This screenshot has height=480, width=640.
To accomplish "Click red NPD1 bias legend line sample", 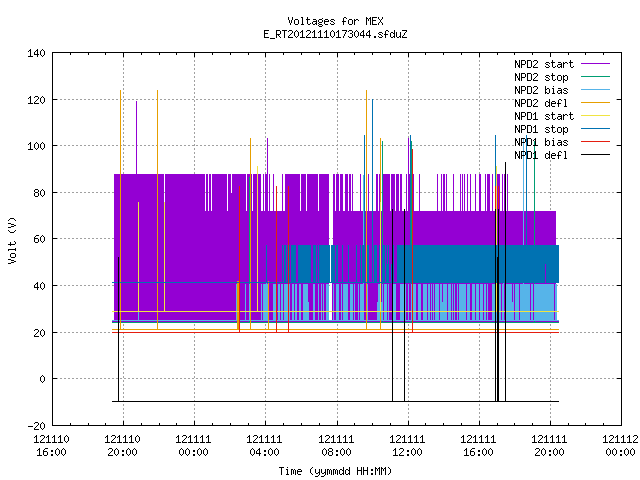I will pyautogui.click(x=595, y=142).
